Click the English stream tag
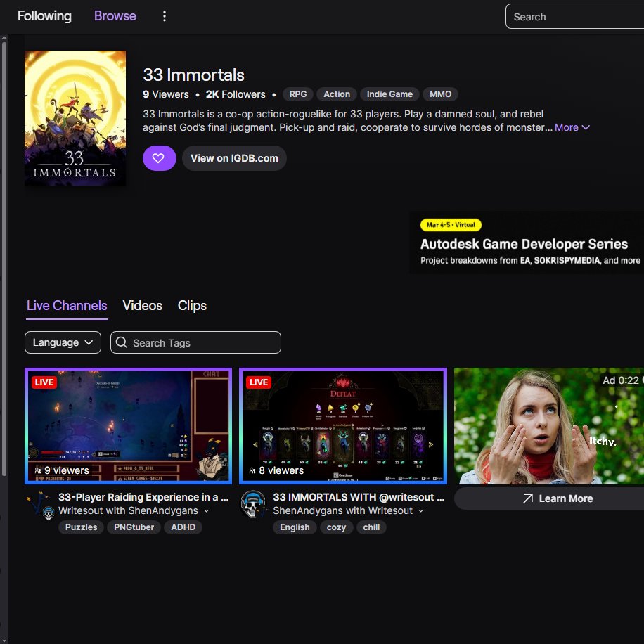This screenshot has width=644, height=644. point(295,527)
